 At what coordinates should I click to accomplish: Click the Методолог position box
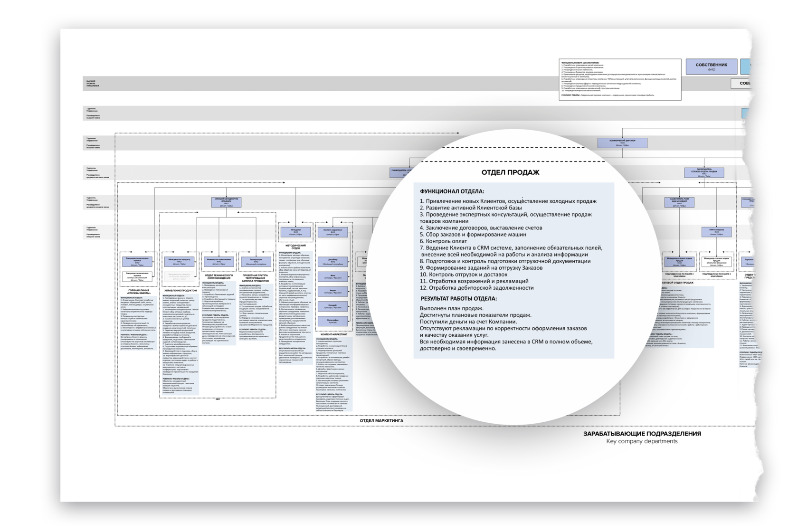pos(295,232)
